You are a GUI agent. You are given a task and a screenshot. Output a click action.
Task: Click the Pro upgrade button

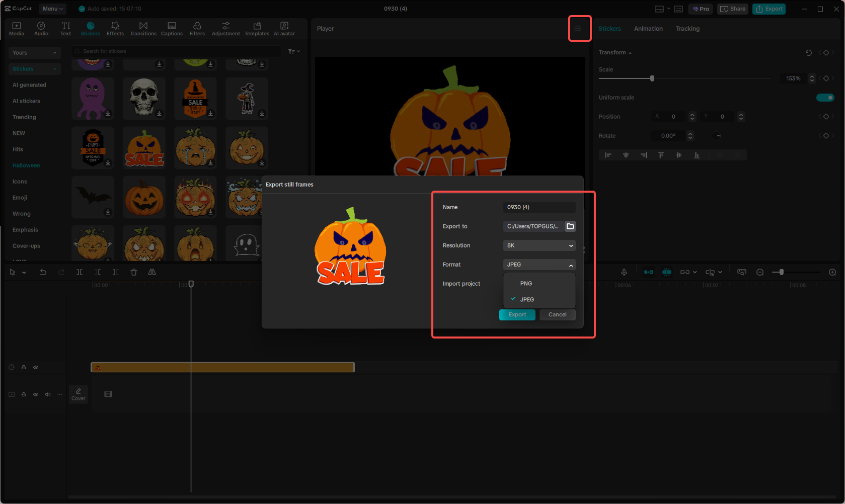click(x=701, y=9)
